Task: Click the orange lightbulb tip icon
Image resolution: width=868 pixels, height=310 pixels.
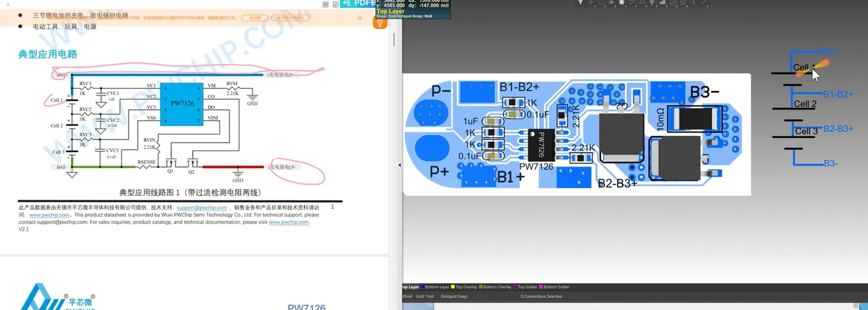Action: pos(380,22)
